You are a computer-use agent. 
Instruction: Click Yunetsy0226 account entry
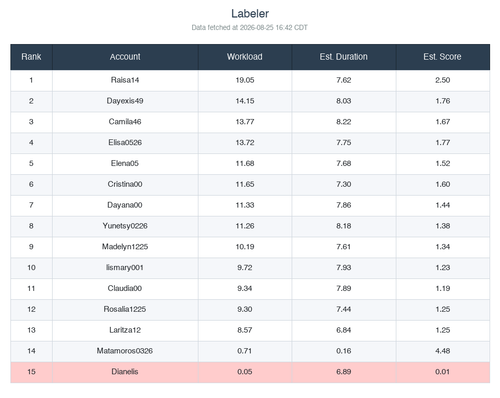[x=125, y=226]
